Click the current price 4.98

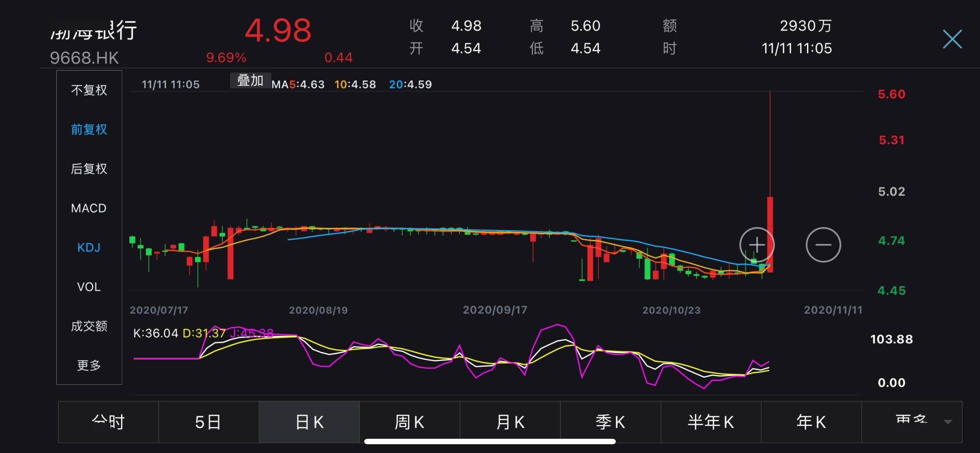278,30
